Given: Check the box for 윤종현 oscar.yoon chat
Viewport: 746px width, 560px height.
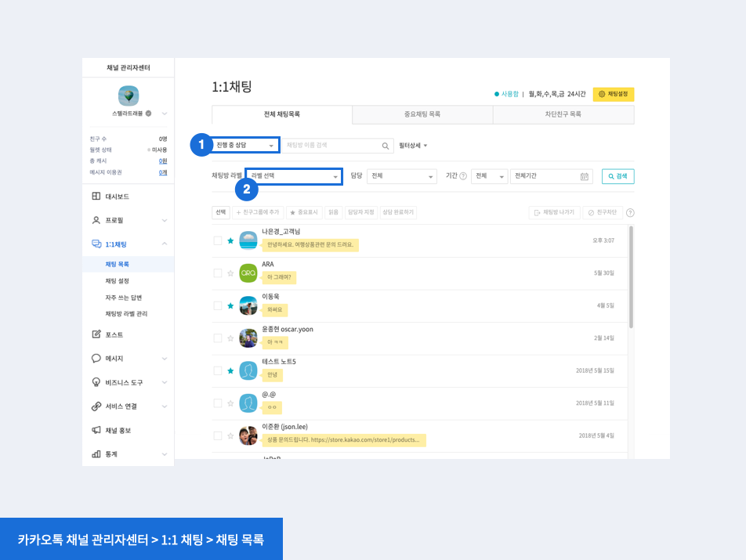Looking at the screenshot, I should 217,338.
